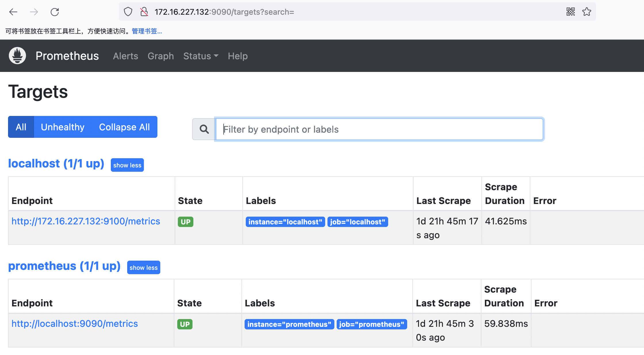
Task: Collapse localhost group with show less
Action: (127, 165)
